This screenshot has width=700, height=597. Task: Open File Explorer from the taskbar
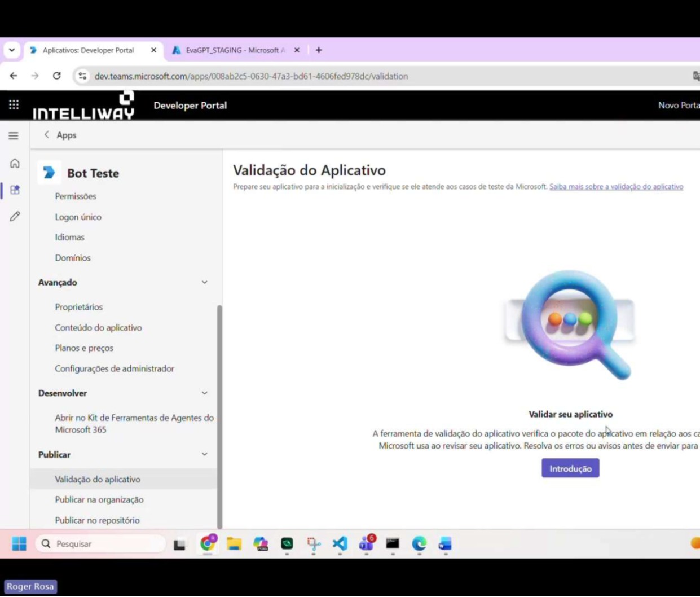click(x=234, y=543)
